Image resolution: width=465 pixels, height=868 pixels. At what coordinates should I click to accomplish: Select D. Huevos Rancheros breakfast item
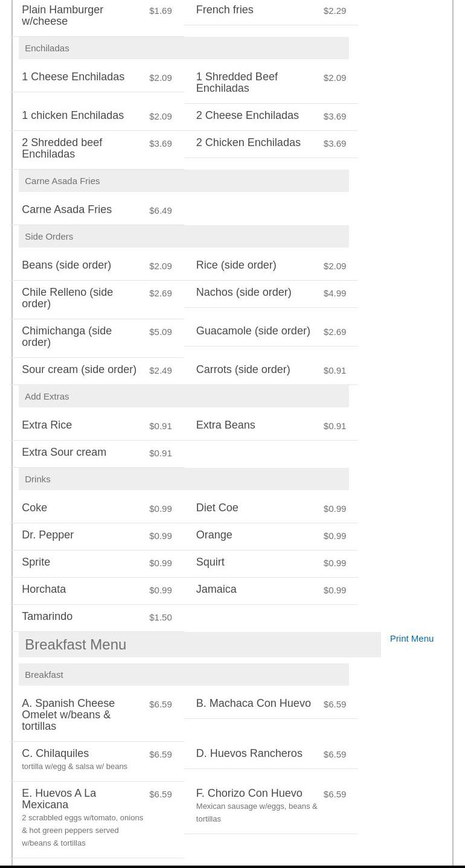(x=249, y=754)
